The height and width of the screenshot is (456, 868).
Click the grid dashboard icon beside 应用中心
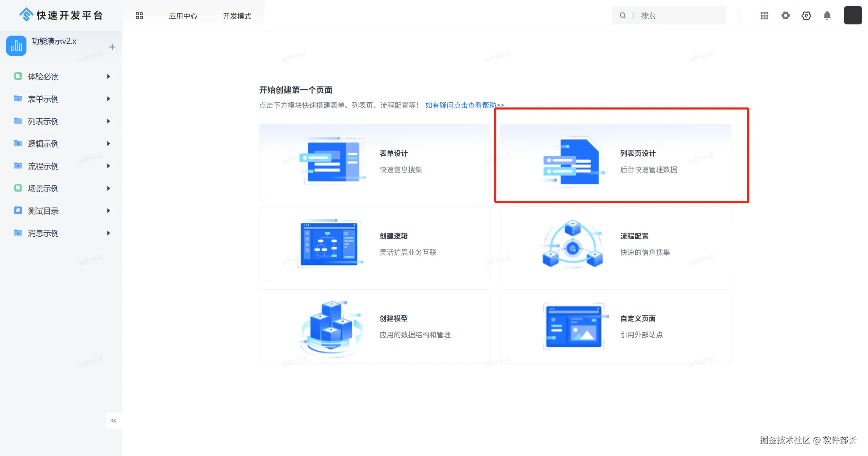(x=139, y=16)
